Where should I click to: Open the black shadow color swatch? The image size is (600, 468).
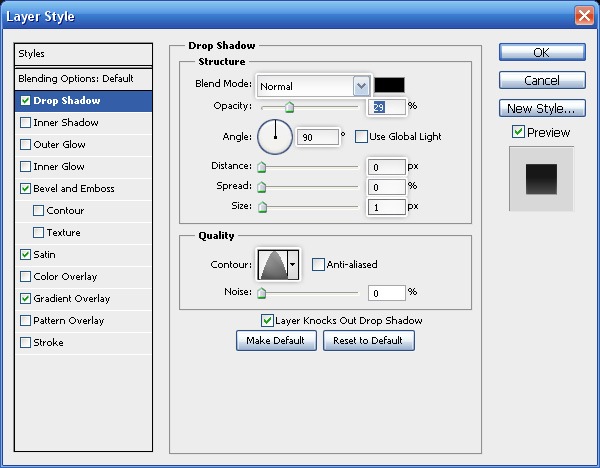389,85
